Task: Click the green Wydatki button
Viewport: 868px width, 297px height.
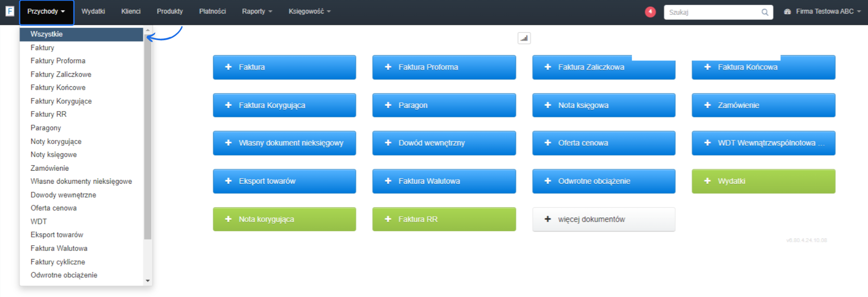Action: click(x=764, y=181)
